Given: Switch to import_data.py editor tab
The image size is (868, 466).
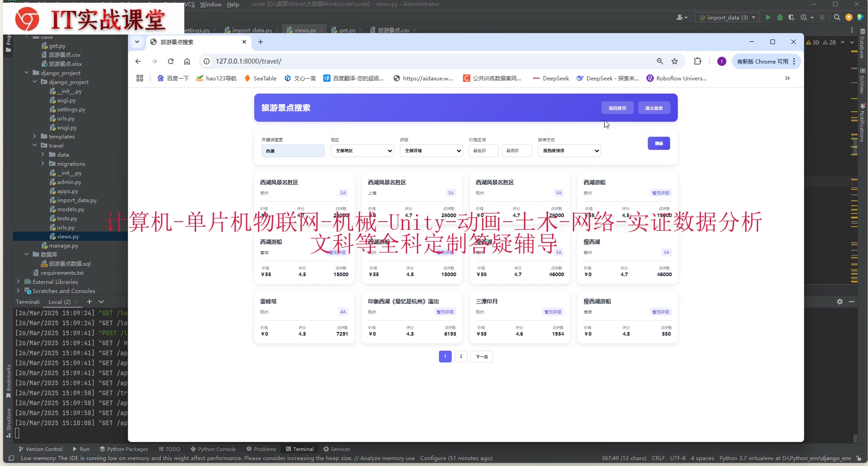Looking at the screenshot, I should pos(252,30).
